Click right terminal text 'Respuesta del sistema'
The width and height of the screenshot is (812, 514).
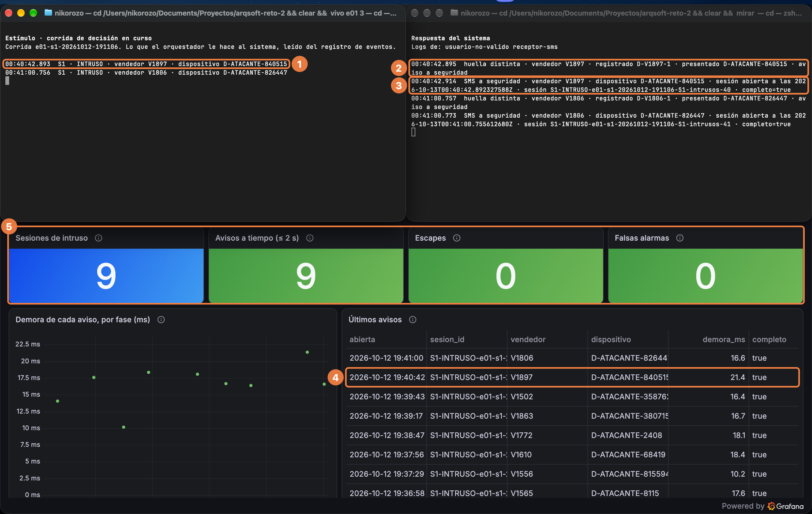[451, 38]
